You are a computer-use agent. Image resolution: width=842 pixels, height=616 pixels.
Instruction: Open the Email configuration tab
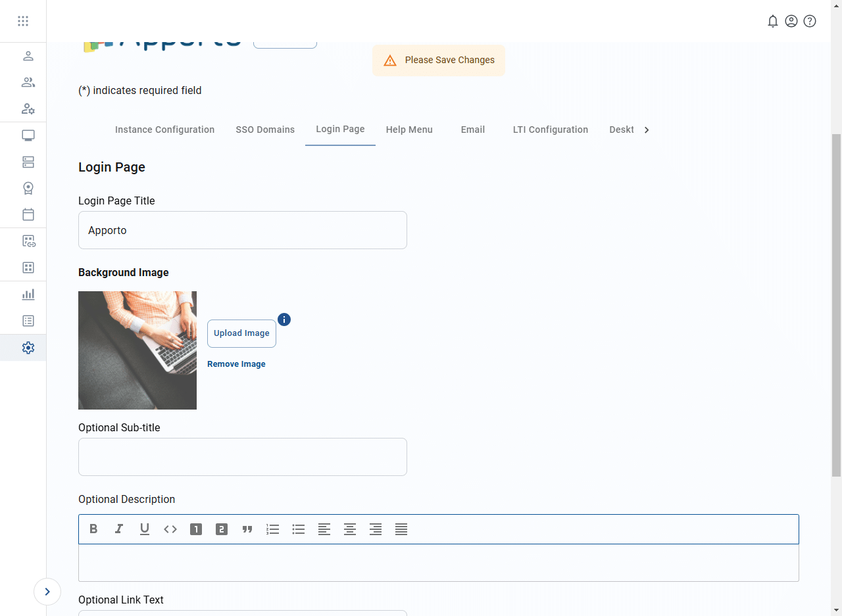coord(472,130)
